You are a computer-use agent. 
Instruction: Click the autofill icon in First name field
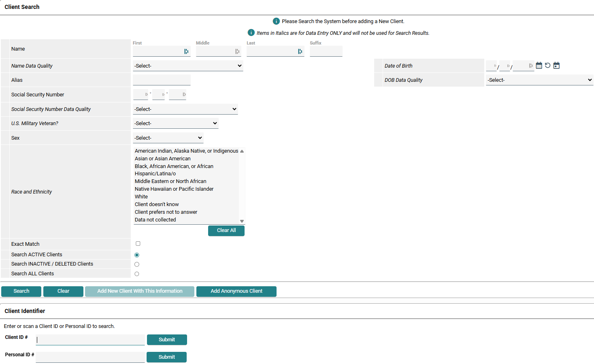pyautogui.click(x=186, y=51)
